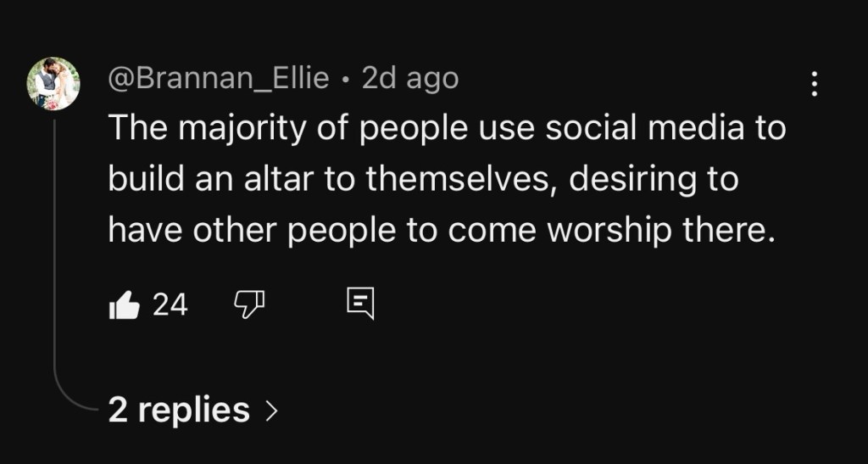This screenshot has height=464, width=868.
Task: Reply using the comment bubble icon
Action: [360, 304]
